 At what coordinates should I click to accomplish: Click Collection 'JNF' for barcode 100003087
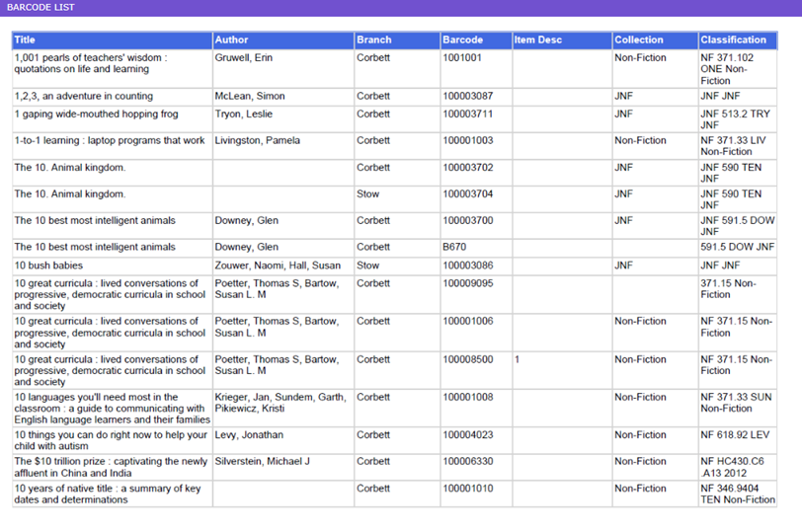coord(623,96)
